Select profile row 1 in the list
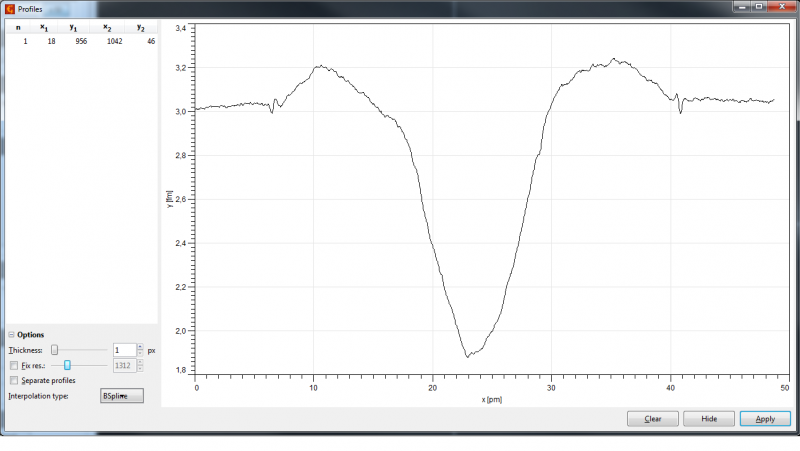Viewport: 800px width, 451px height. (x=80, y=41)
